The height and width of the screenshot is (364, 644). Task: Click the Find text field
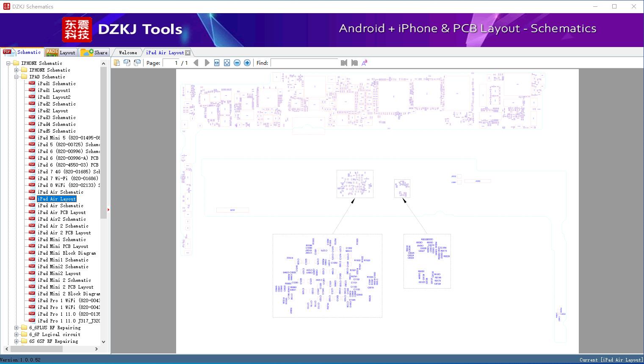point(304,63)
